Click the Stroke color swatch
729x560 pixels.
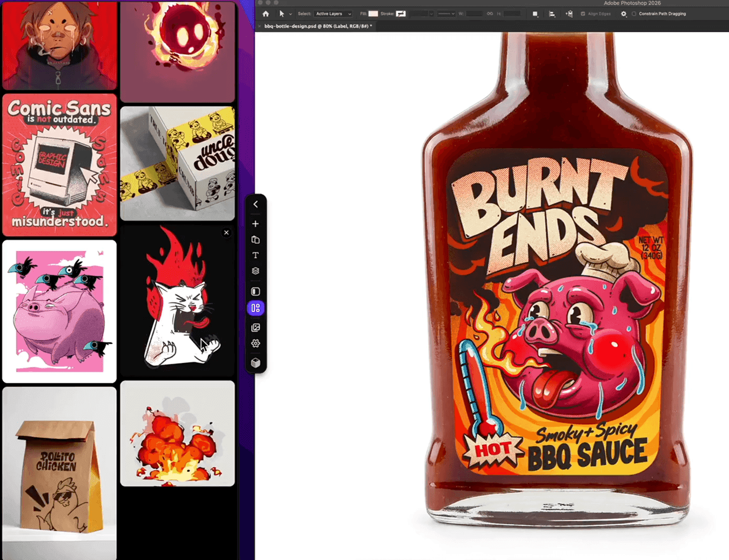(x=400, y=14)
